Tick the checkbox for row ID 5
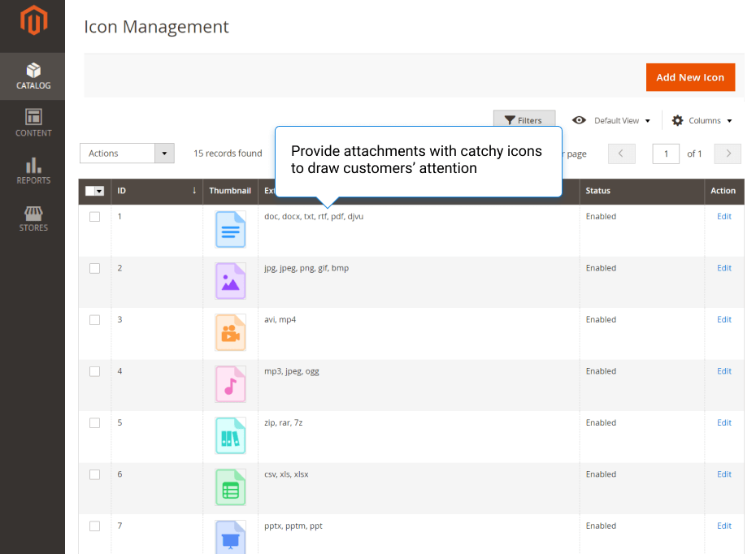The height and width of the screenshot is (554, 756). 94,423
